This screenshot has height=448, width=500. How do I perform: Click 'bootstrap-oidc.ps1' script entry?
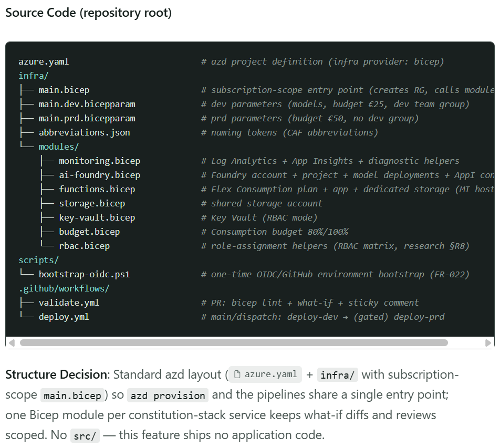click(85, 274)
